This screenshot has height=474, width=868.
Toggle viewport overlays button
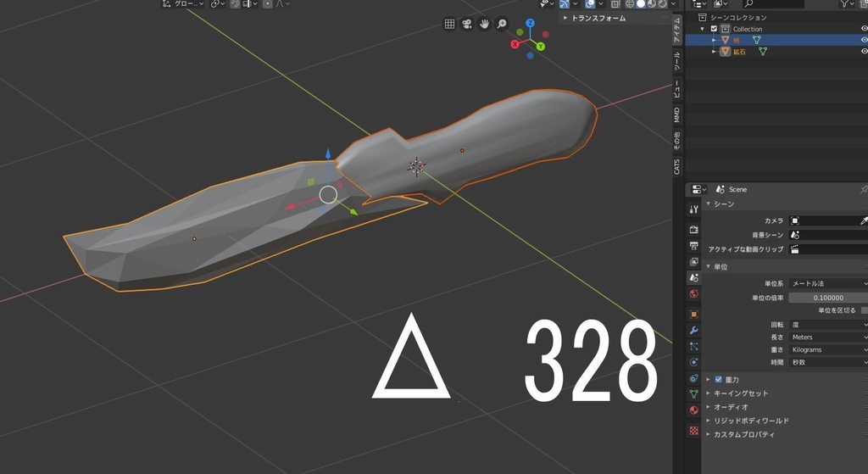tap(590, 4)
